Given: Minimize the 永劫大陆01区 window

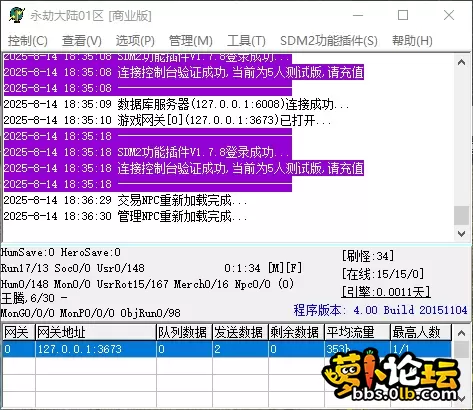Looking at the screenshot, I should (x=358, y=15).
